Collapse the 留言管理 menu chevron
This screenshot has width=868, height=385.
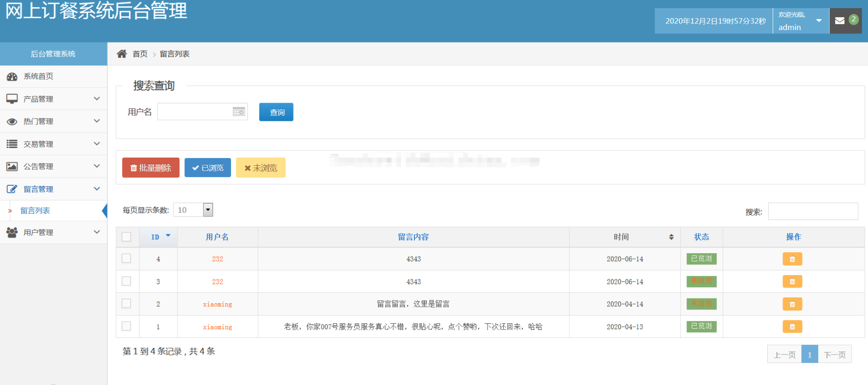[97, 188]
